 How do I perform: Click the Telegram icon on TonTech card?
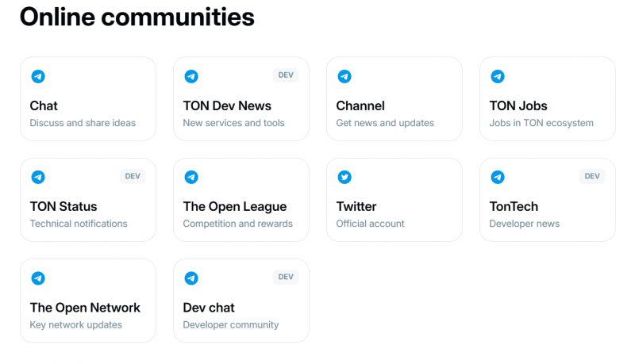click(x=498, y=177)
